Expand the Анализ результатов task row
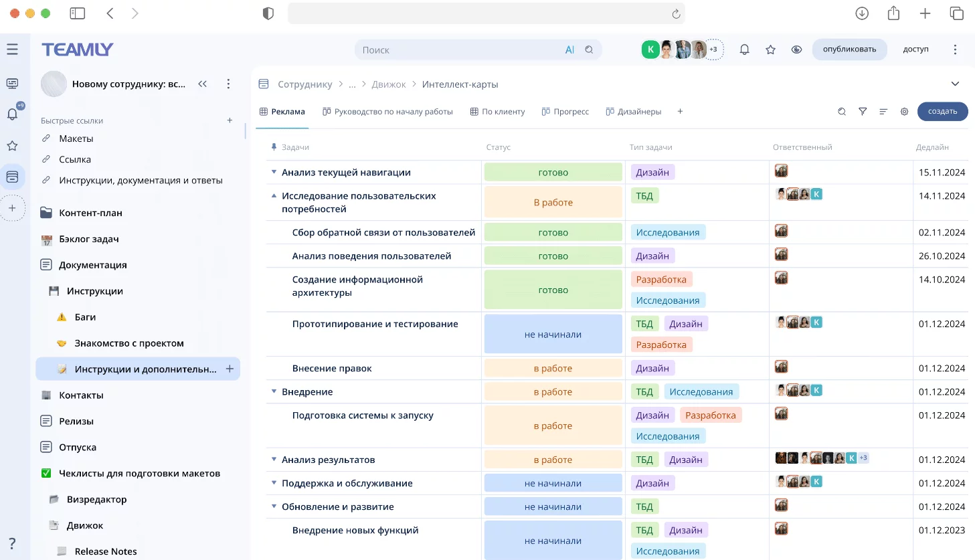 274,460
